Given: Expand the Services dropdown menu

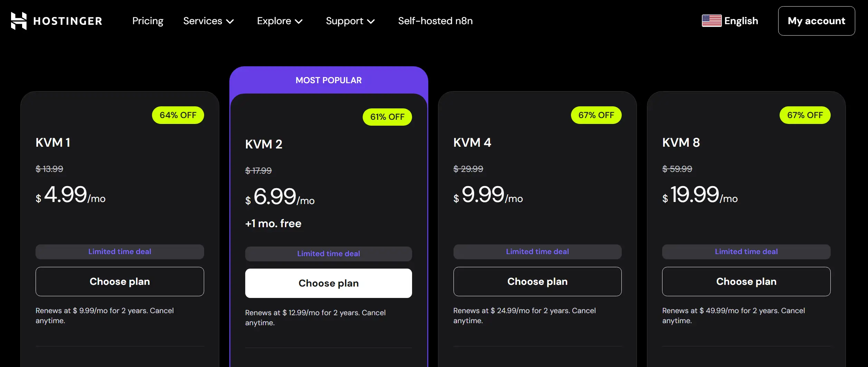Looking at the screenshot, I should [x=208, y=21].
